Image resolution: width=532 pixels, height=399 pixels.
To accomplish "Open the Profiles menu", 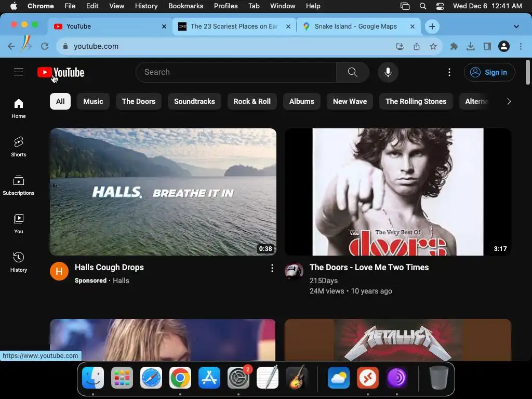I will tap(225, 6).
